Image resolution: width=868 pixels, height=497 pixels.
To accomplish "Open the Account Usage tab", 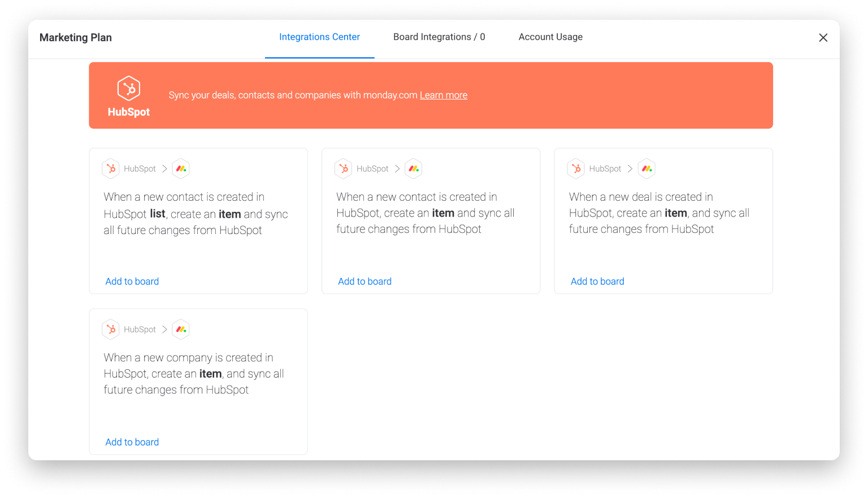I will pos(550,37).
